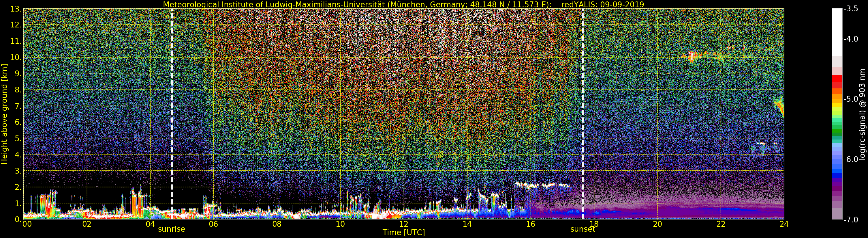
Task: Click the Time [UTC] axis title
Action: [404, 233]
